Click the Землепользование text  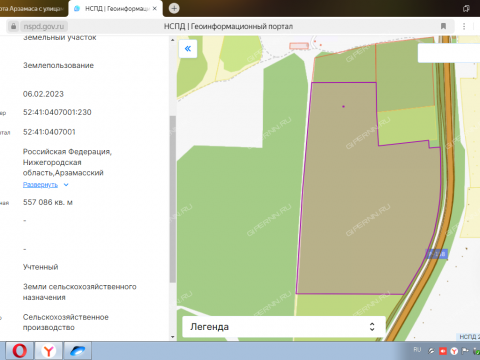(58, 65)
